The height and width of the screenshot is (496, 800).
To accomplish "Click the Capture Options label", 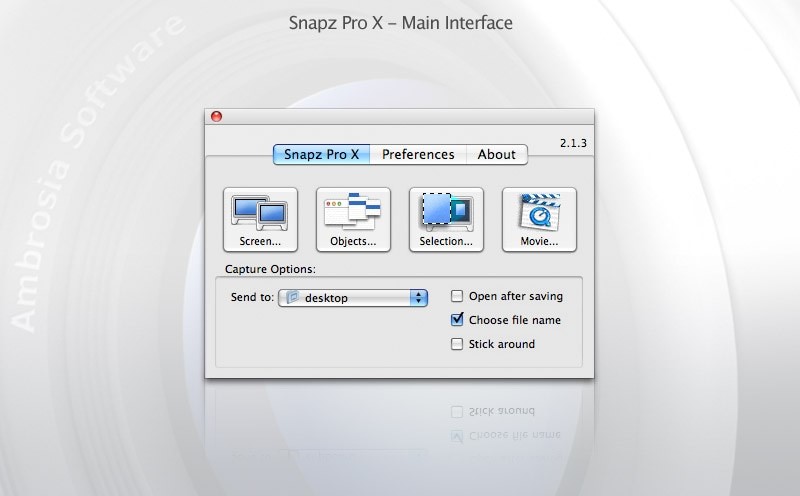I will 270,269.
